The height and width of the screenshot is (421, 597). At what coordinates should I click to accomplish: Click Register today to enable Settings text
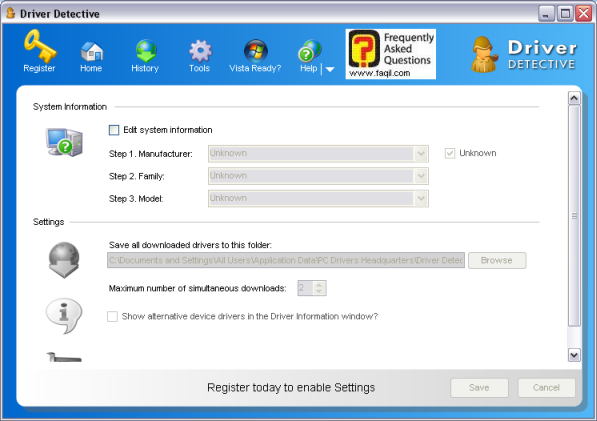click(291, 388)
